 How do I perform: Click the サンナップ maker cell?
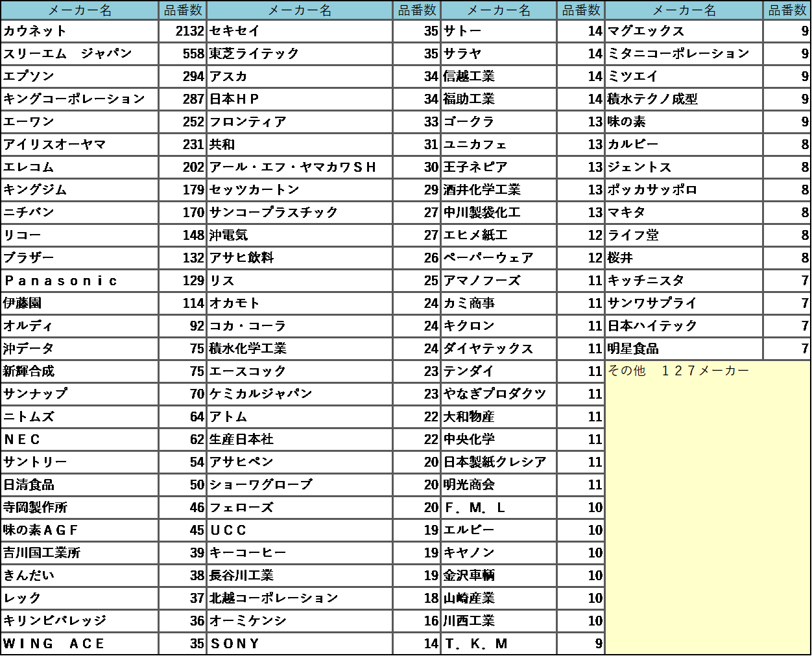80,394
